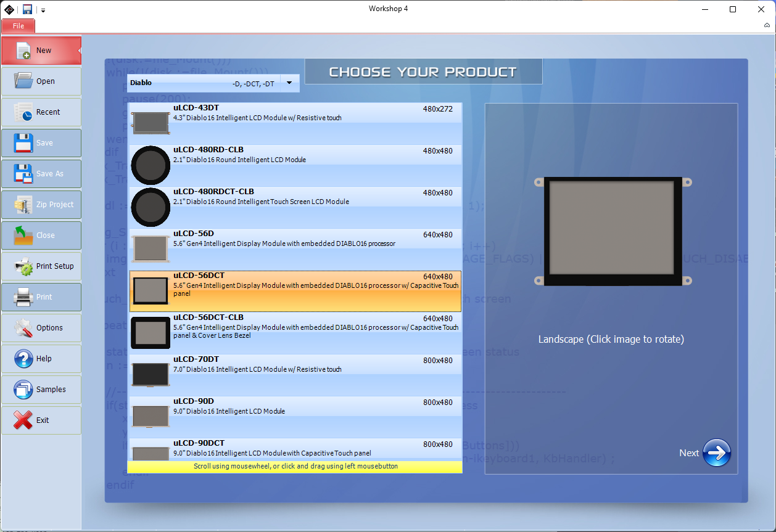This screenshot has width=776, height=532.
Task: Maximize the Workshop 4 window
Action: (733, 9)
